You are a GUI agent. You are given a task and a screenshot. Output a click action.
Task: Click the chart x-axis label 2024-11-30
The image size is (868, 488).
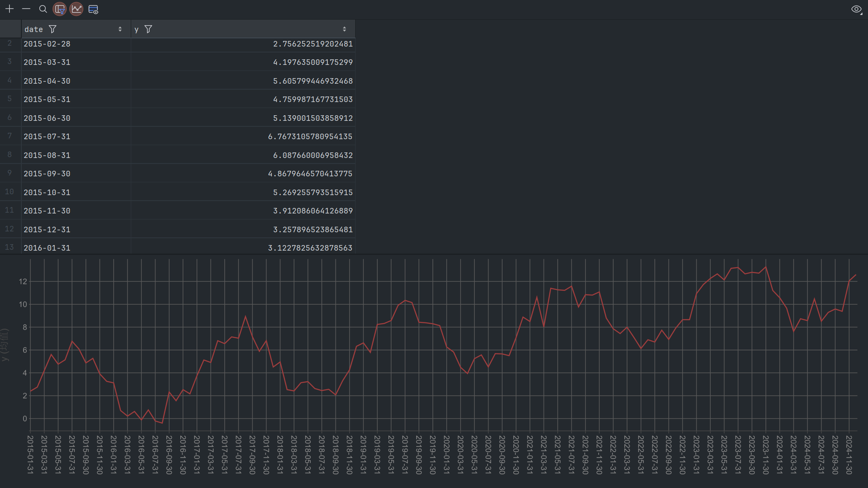[849, 455]
